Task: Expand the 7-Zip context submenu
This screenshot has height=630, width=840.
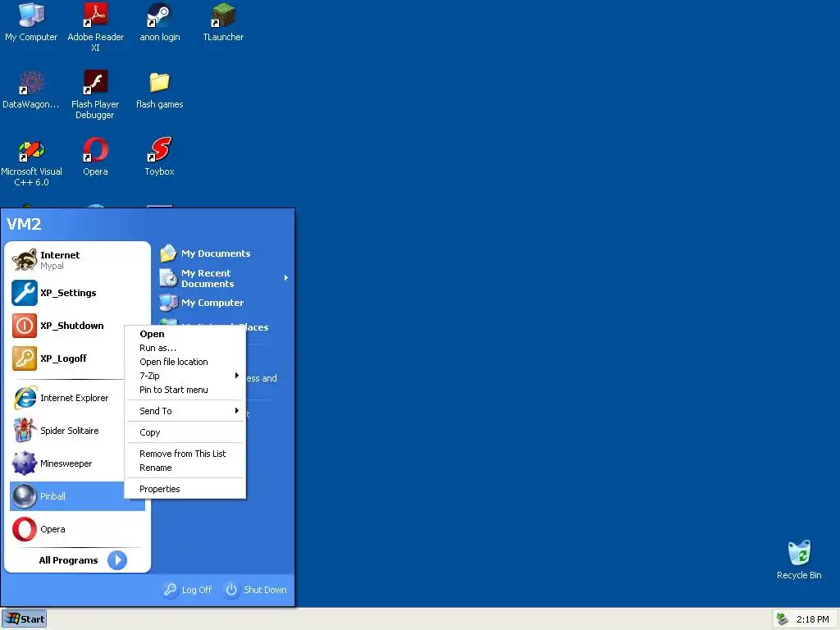Action: [x=185, y=376]
